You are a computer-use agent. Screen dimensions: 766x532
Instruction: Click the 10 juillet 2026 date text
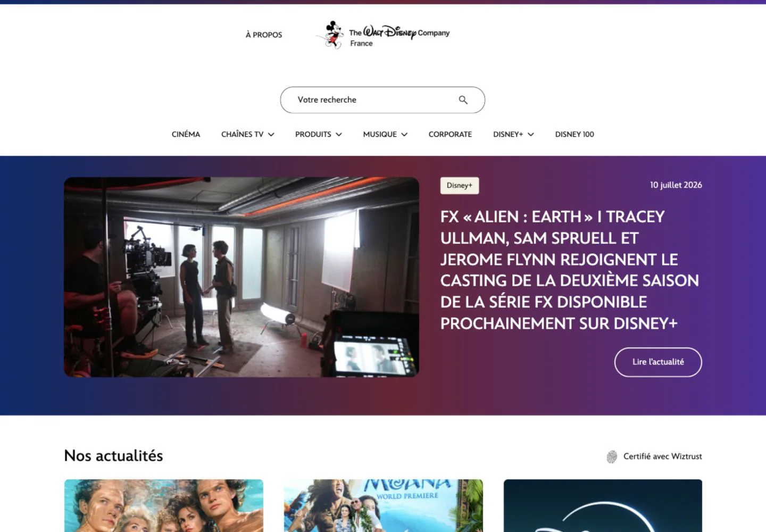tap(676, 185)
